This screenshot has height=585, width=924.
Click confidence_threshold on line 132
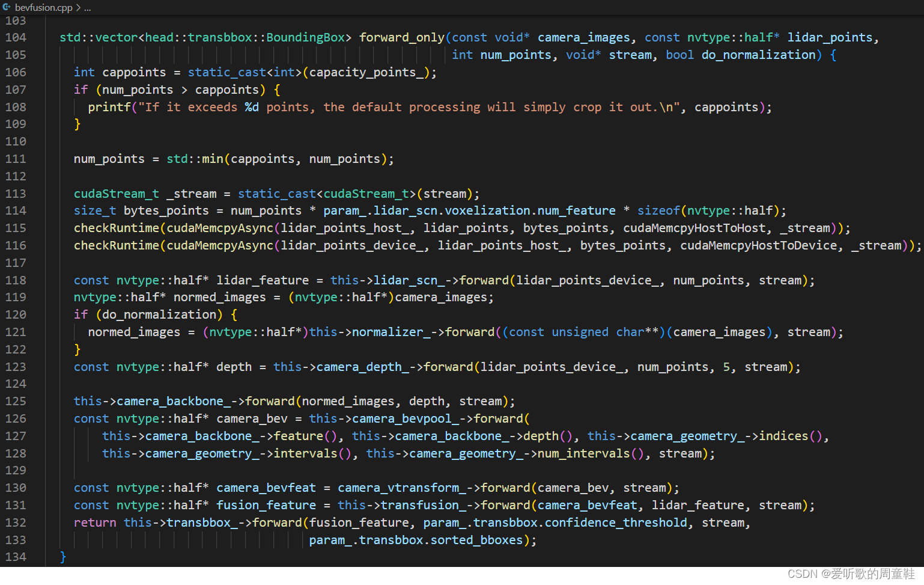(x=616, y=522)
